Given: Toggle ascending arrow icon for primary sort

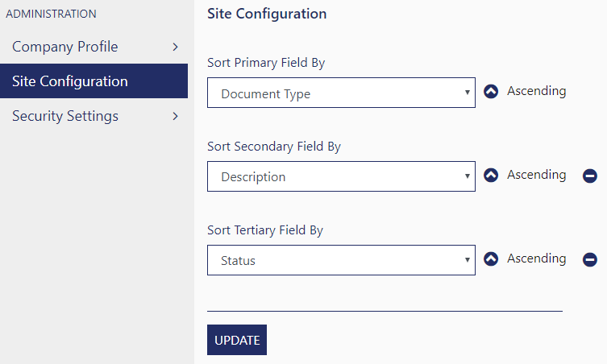Looking at the screenshot, I should click(491, 92).
